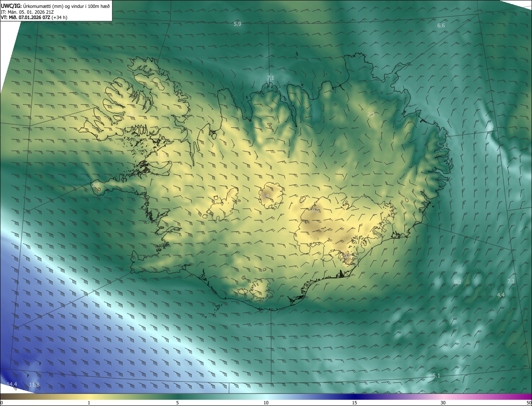Click the 5.1 value on the map

pos(436,376)
